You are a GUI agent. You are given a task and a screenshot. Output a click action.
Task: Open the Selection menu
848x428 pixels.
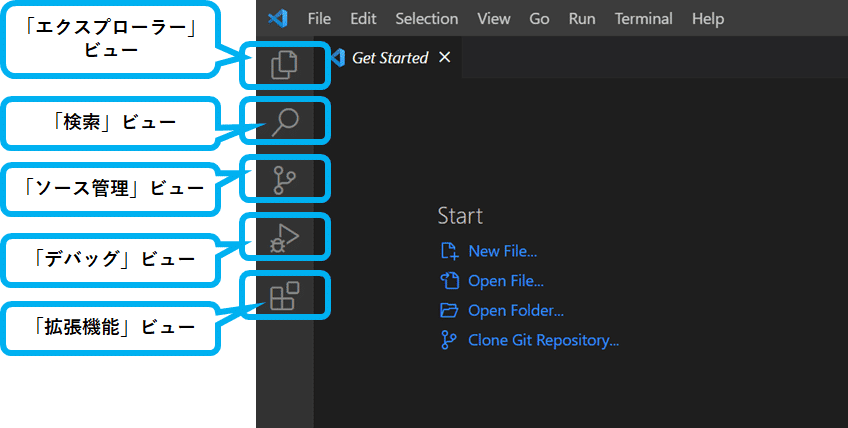coord(426,19)
